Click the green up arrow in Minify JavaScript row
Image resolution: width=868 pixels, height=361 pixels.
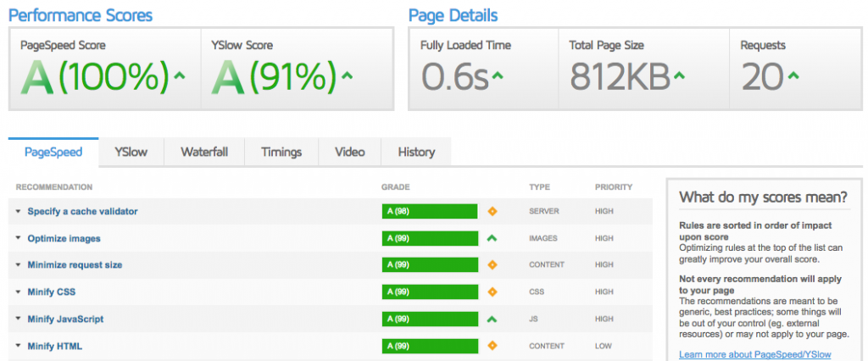tap(492, 319)
